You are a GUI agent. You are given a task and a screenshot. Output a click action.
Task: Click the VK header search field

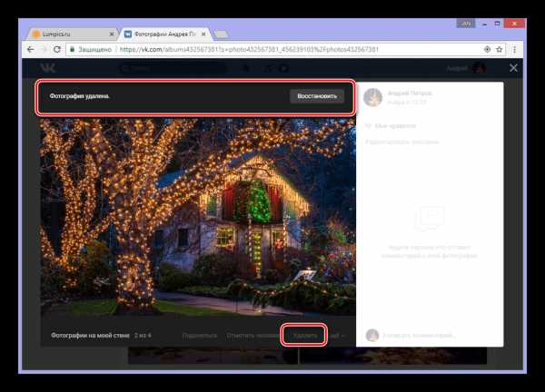click(172, 68)
